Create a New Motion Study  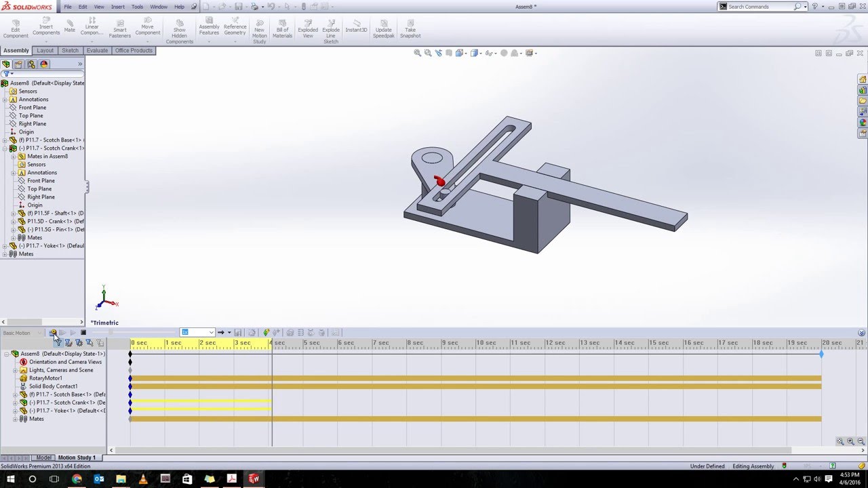[x=260, y=30]
